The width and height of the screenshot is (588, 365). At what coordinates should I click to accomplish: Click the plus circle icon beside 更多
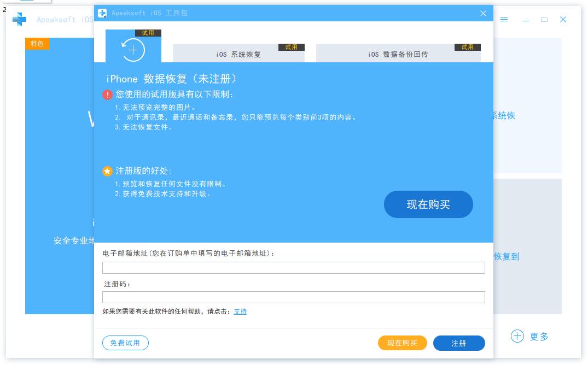point(517,336)
